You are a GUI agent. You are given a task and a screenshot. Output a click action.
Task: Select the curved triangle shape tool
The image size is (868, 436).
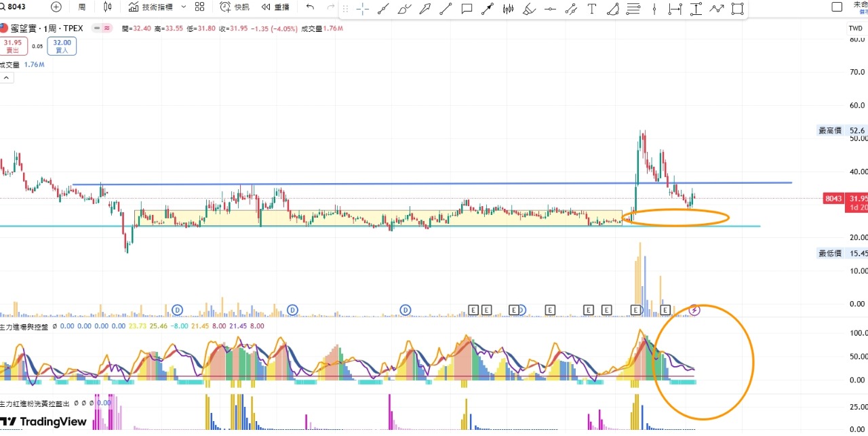612,9
